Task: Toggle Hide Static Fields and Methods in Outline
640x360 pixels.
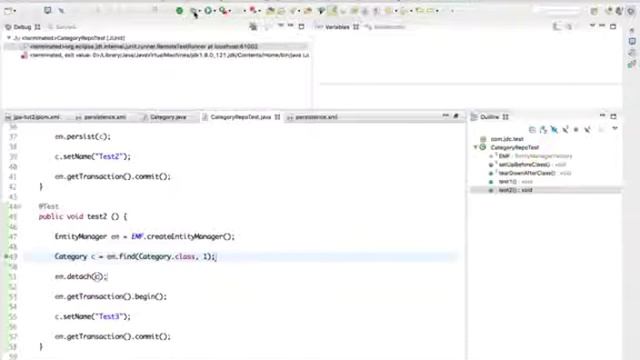Action: (x=565, y=130)
